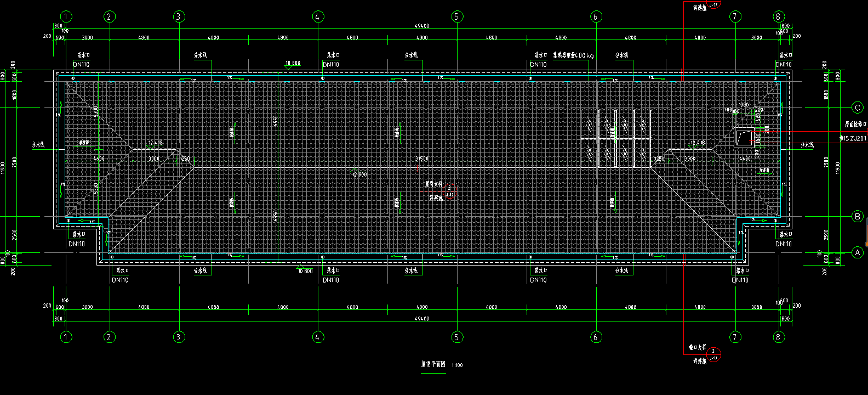This screenshot has height=395, width=868.
Task: Select the 31500 ridge length dimension
Action: 422,159
